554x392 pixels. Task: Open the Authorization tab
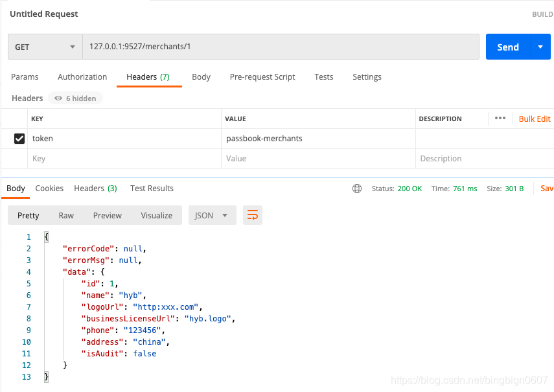(82, 77)
